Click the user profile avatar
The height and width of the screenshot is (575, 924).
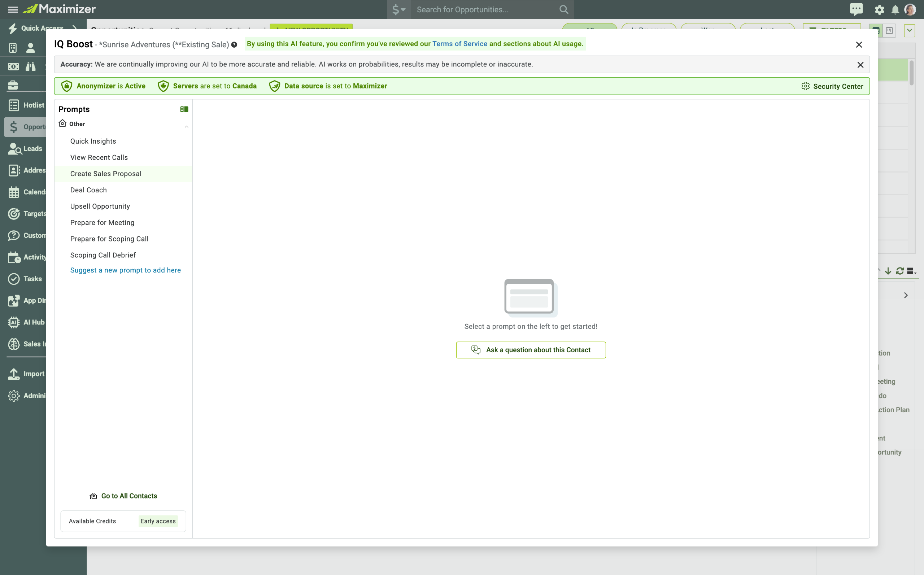pyautogui.click(x=910, y=9)
